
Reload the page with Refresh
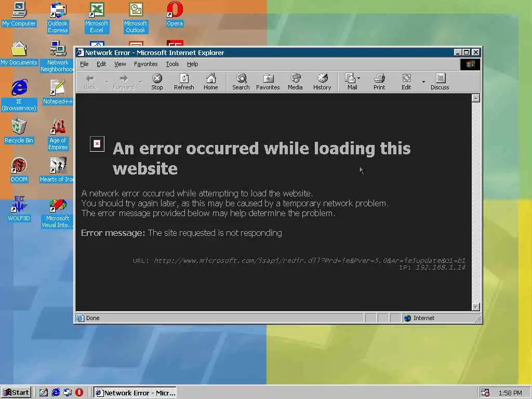(184, 82)
